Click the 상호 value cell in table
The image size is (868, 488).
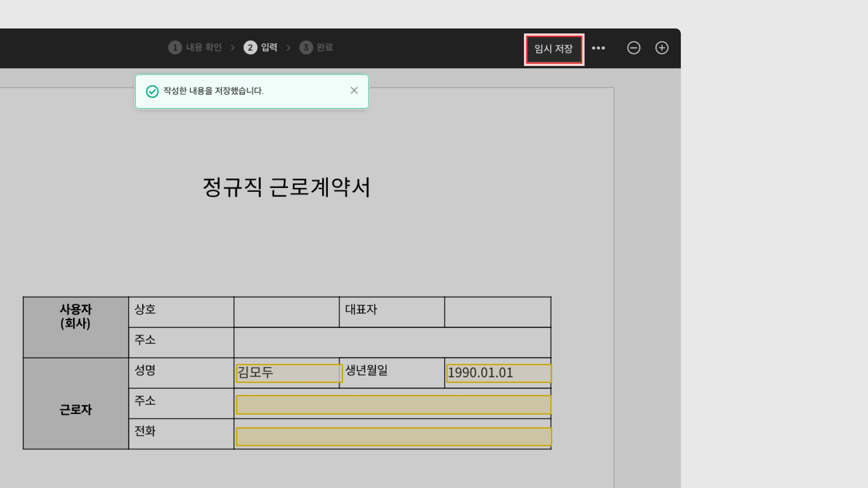[286, 312]
